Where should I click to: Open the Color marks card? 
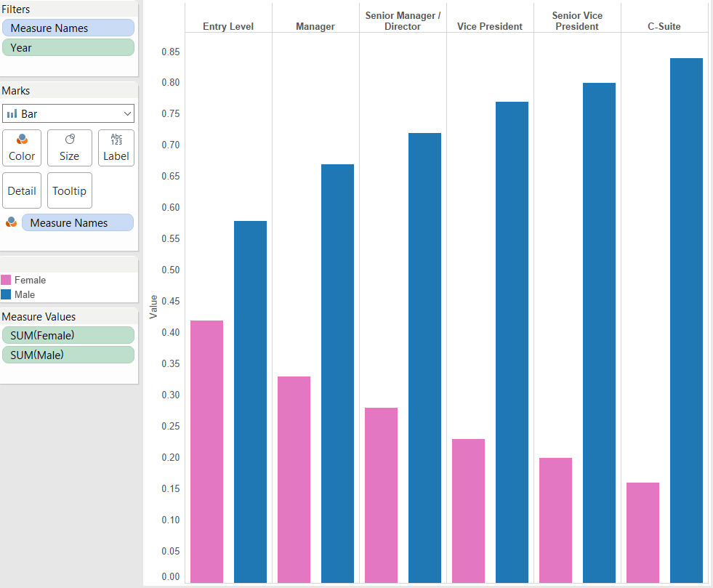coord(22,148)
